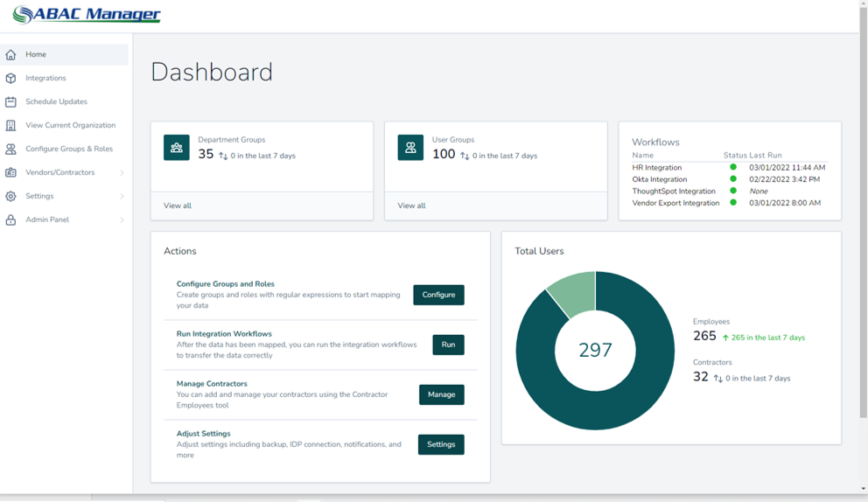Select Configure Groups & Roles in sidebar
This screenshot has height=502, width=868.
pyautogui.click(x=64, y=149)
